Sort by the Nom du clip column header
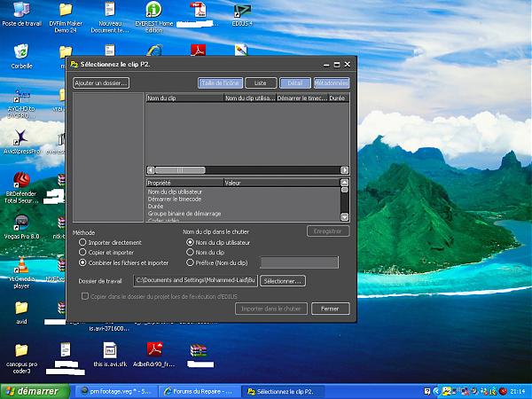Image resolution: width=532 pixels, height=399 pixels. coord(185,98)
